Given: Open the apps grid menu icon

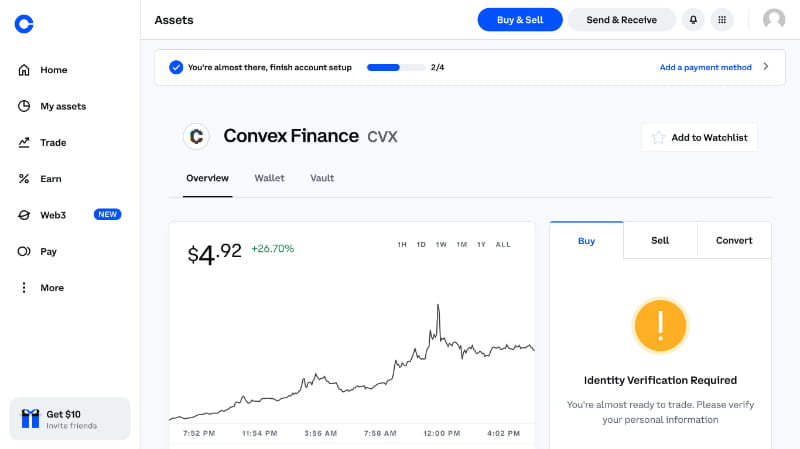Looking at the screenshot, I should coord(722,20).
